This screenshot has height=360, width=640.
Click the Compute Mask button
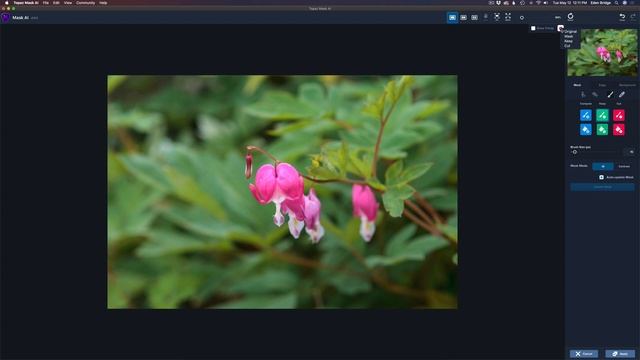[602, 187]
